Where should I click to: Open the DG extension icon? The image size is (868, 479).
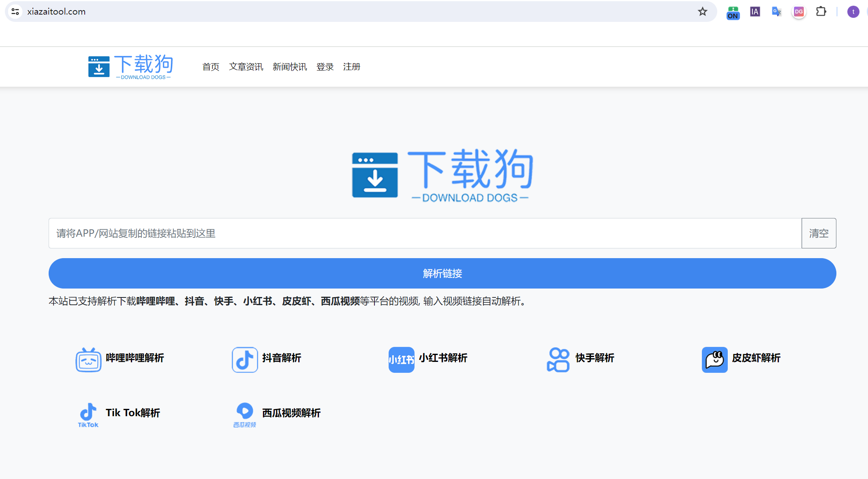[799, 12]
